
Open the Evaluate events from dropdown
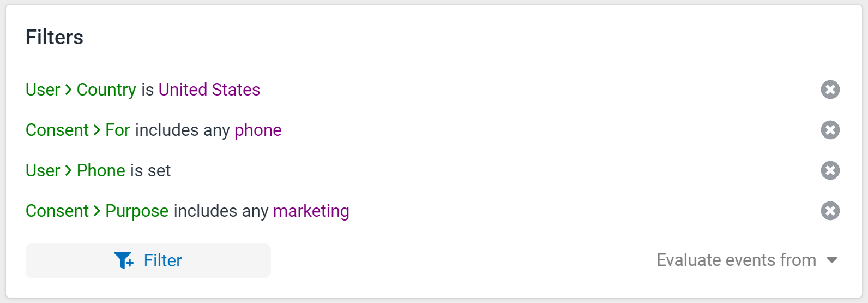pos(746,260)
